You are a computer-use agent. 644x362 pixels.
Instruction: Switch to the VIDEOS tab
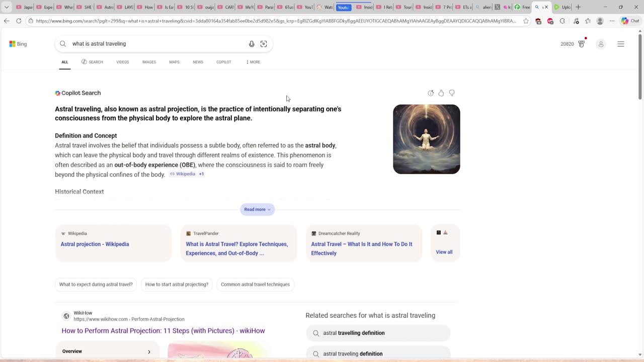123,62
